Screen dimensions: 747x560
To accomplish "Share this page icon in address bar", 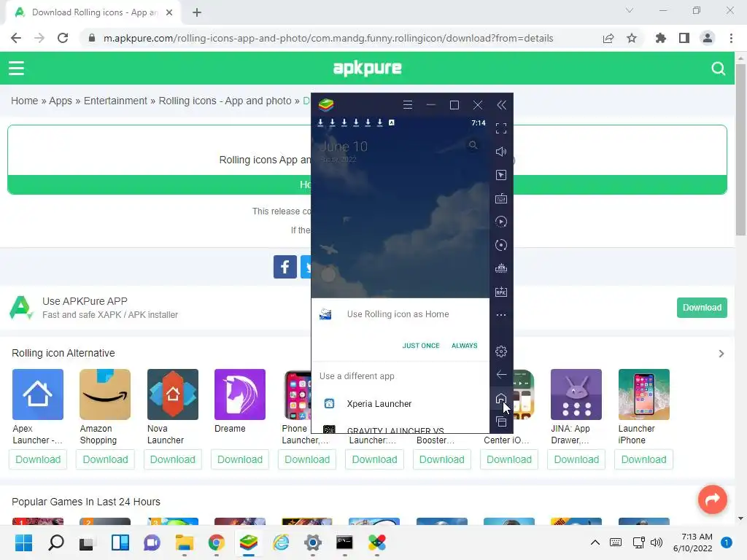I will click(608, 38).
